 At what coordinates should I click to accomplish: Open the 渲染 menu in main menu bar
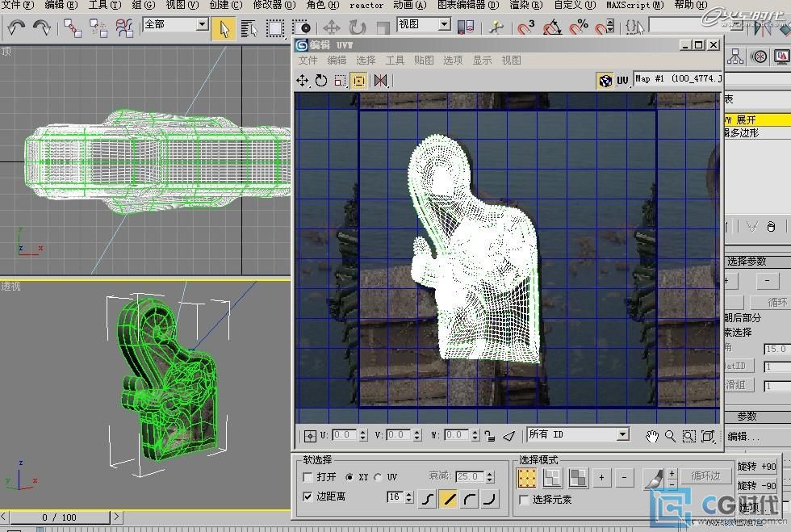(x=526, y=5)
